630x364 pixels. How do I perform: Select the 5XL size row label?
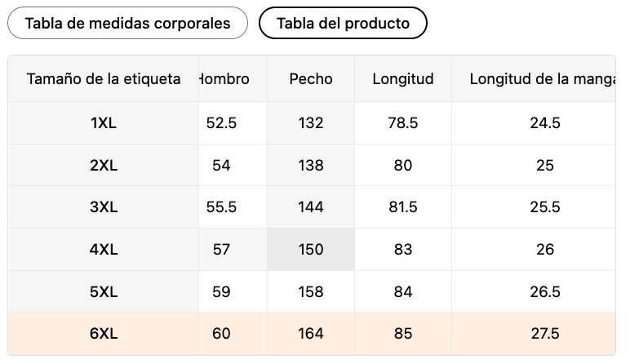point(104,291)
